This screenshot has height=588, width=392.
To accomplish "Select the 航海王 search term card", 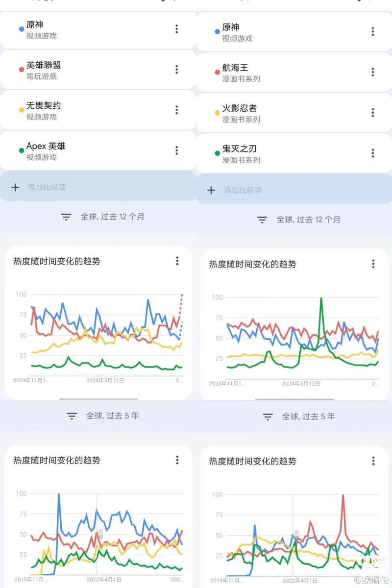I will pos(294,73).
